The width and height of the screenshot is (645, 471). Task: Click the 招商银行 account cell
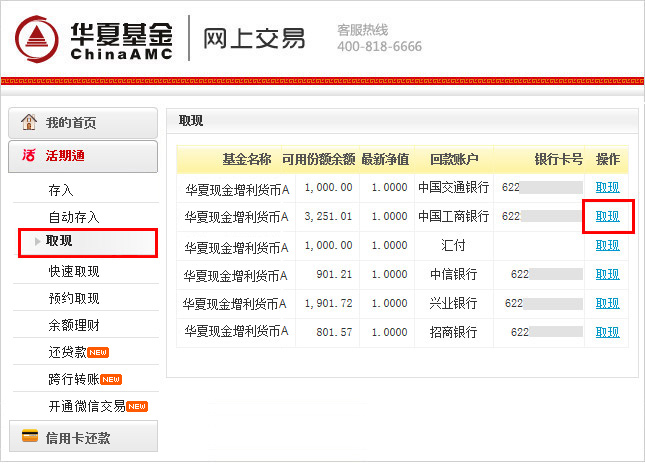point(453,332)
